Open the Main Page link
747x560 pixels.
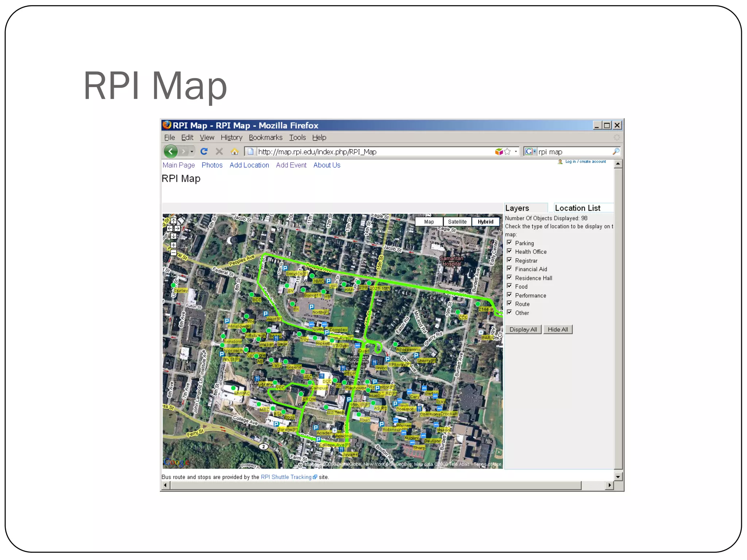pos(179,165)
